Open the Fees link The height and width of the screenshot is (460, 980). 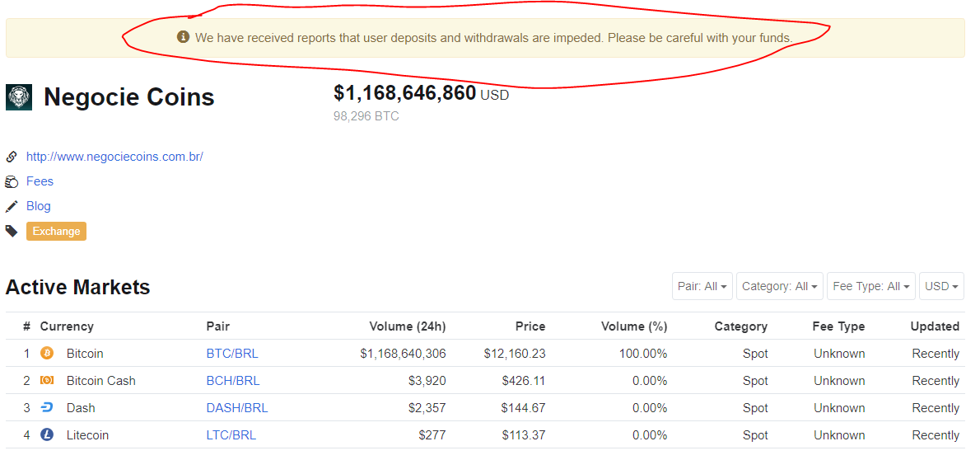pyautogui.click(x=40, y=181)
